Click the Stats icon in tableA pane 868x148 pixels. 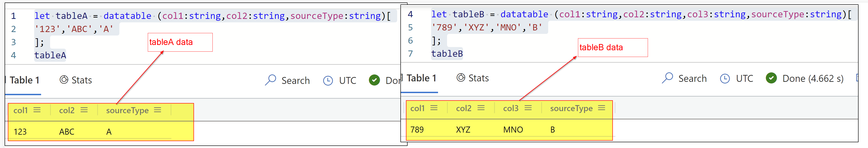[x=64, y=80]
